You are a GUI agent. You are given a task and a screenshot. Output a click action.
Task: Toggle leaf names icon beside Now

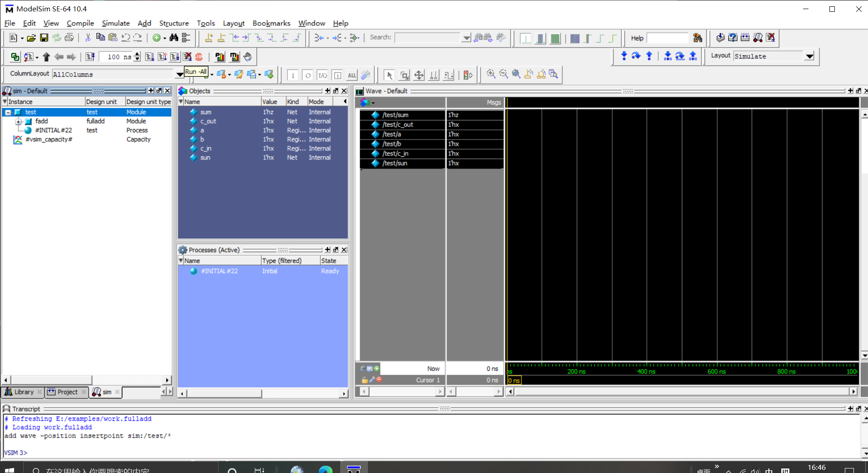tap(363, 368)
